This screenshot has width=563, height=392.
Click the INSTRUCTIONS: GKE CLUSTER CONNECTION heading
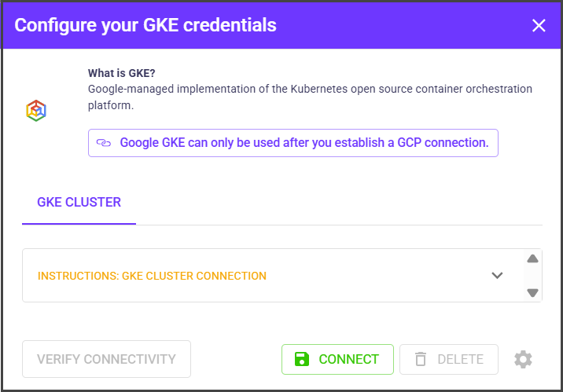tap(152, 276)
